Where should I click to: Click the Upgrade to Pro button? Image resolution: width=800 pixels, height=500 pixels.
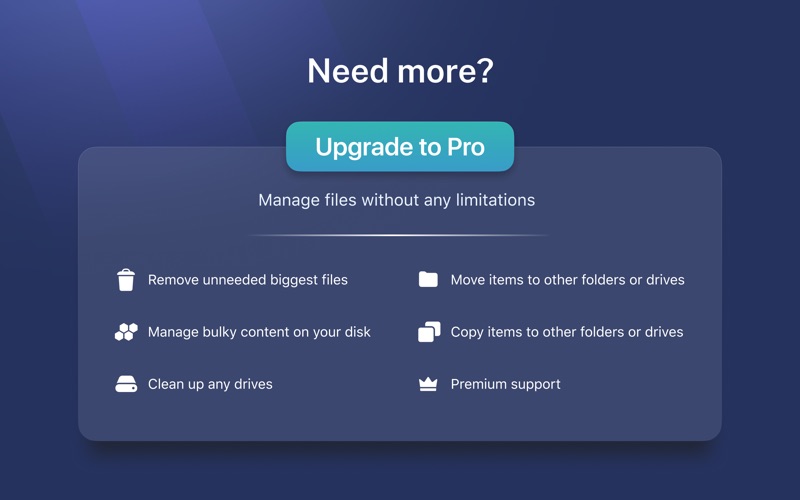[x=400, y=146]
